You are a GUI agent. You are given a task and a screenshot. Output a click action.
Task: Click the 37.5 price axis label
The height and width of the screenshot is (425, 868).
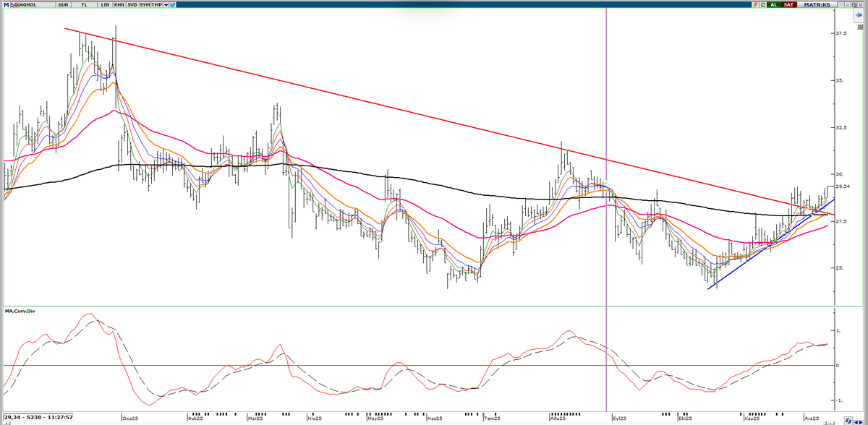tap(843, 33)
